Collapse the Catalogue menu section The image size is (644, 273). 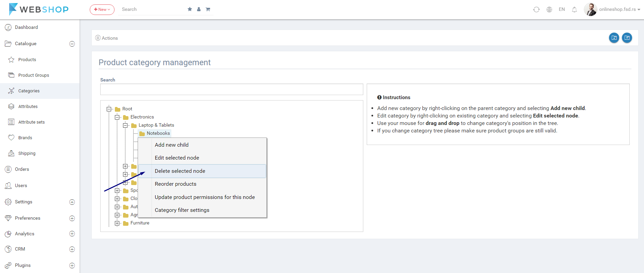[x=72, y=44]
